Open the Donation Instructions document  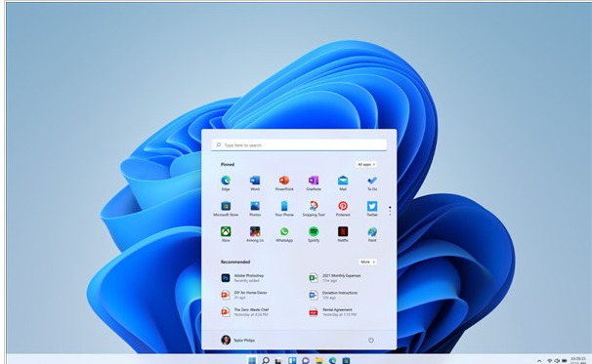333,295
